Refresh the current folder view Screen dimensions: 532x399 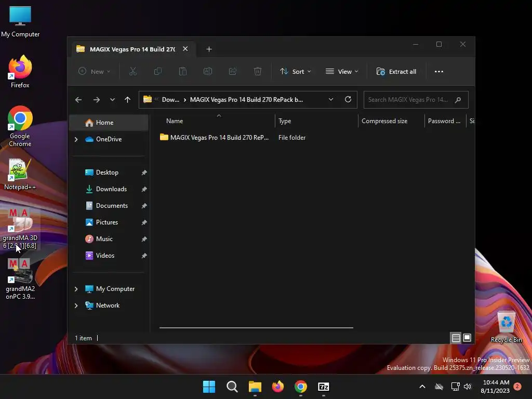[348, 99]
